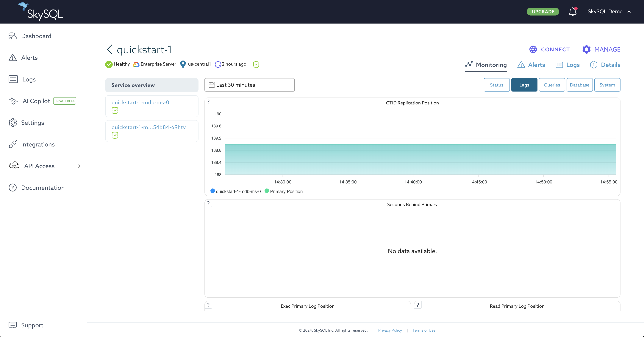
Task: Switch to the service Alerts tab
Action: click(x=531, y=65)
